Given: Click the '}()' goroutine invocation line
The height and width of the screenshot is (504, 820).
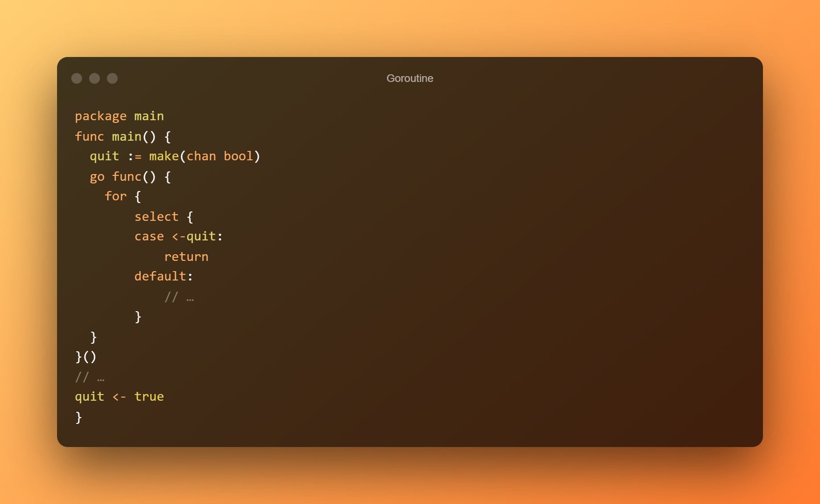Looking at the screenshot, I should [x=86, y=357].
